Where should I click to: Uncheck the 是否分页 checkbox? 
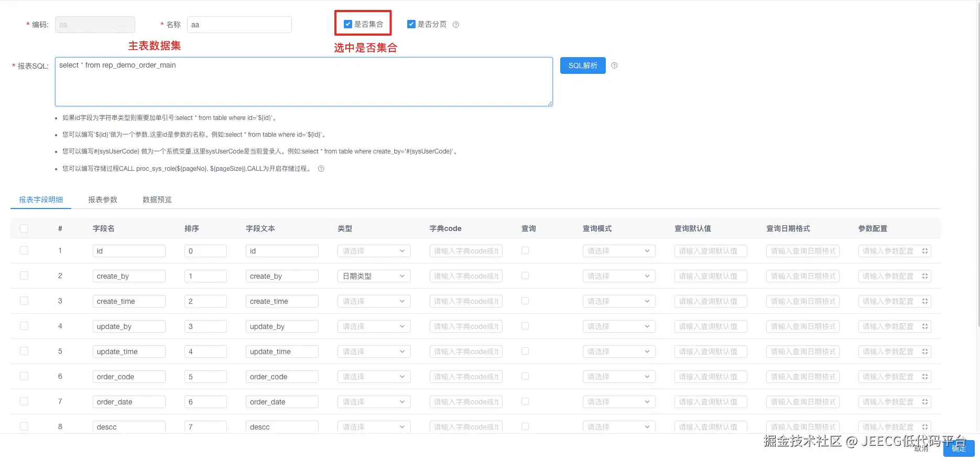411,24
